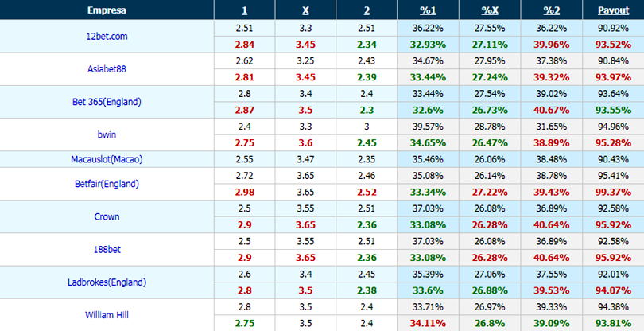Image resolution: width=644 pixels, height=331 pixels.
Task: Sort by the "X" draw odds header
Action: [305, 10]
